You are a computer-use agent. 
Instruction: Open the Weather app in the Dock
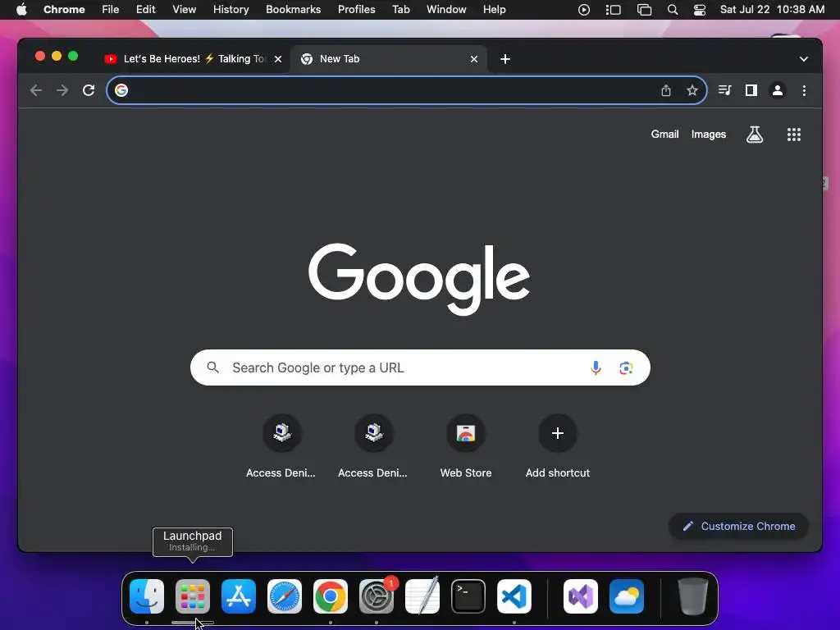pyautogui.click(x=627, y=596)
